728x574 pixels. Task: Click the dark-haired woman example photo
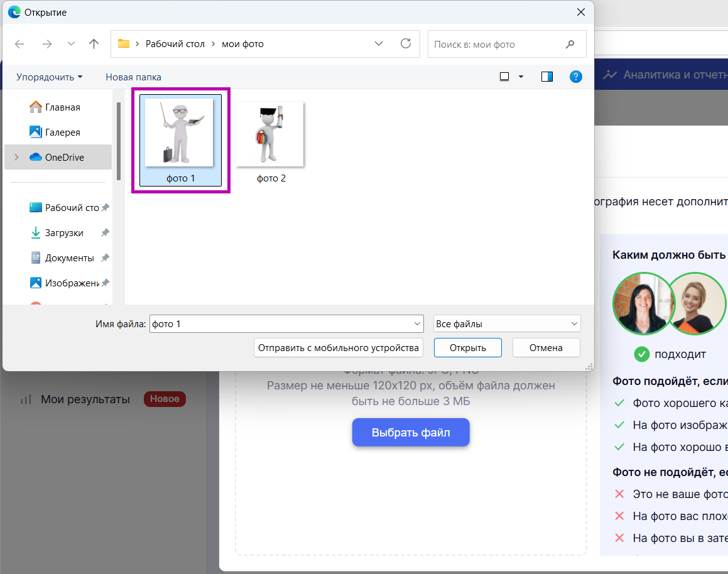click(643, 304)
